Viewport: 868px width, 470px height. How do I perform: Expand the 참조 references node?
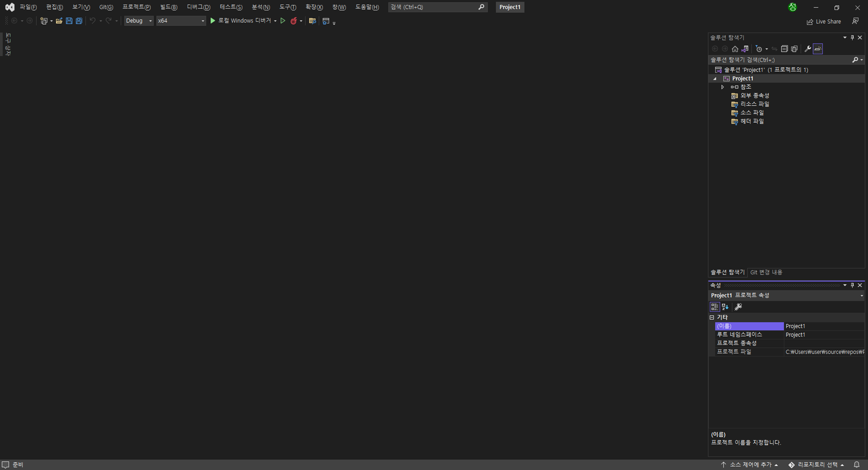coord(722,87)
